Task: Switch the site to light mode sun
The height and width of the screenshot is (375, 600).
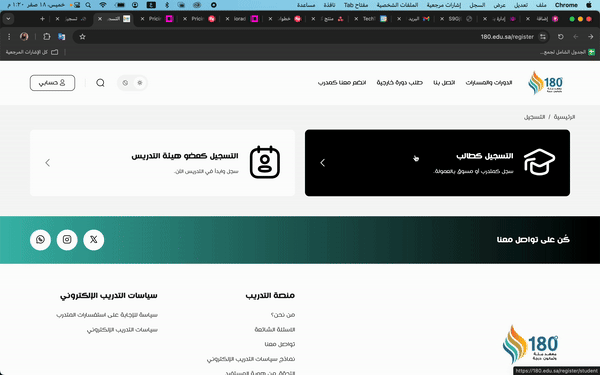Action: tap(140, 83)
